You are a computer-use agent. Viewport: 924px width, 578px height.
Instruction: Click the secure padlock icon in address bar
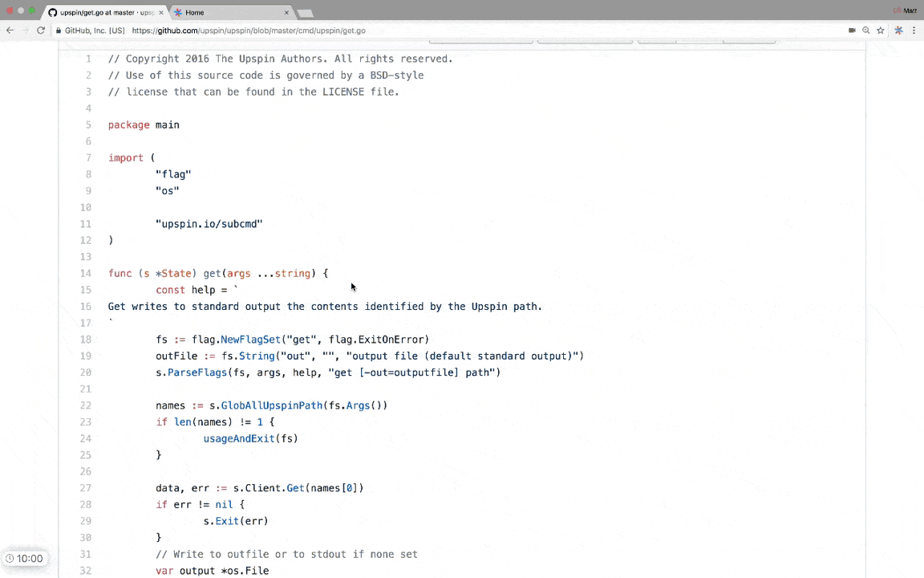click(59, 31)
